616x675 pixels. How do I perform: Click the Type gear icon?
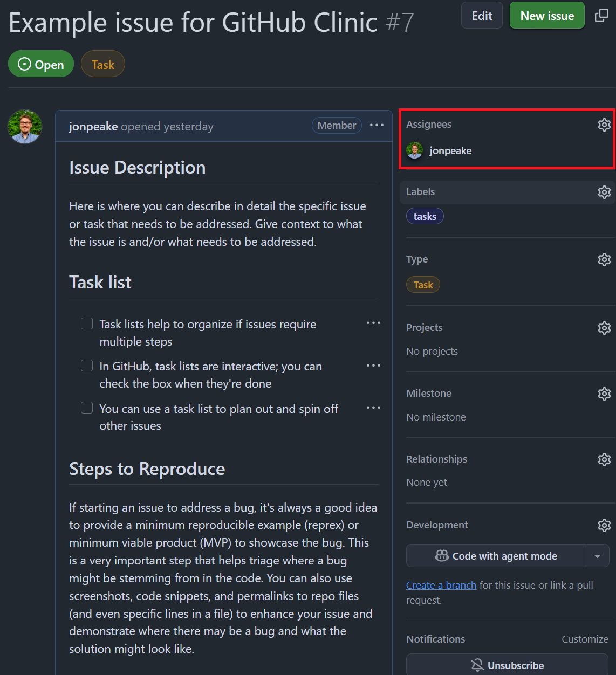pyautogui.click(x=604, y=259)
